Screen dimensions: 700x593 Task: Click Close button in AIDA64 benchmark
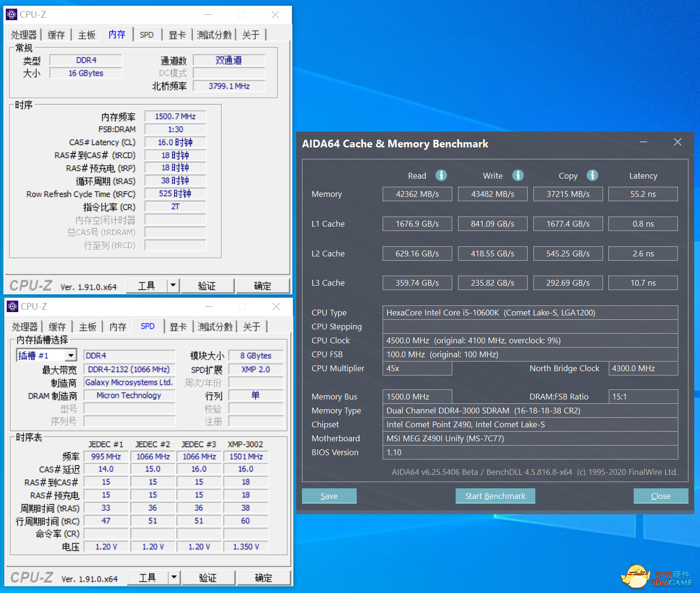click(661, 496)
